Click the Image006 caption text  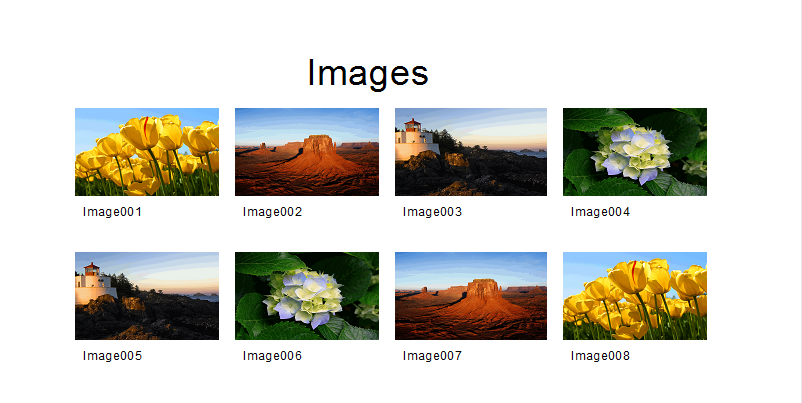point(272,355)
